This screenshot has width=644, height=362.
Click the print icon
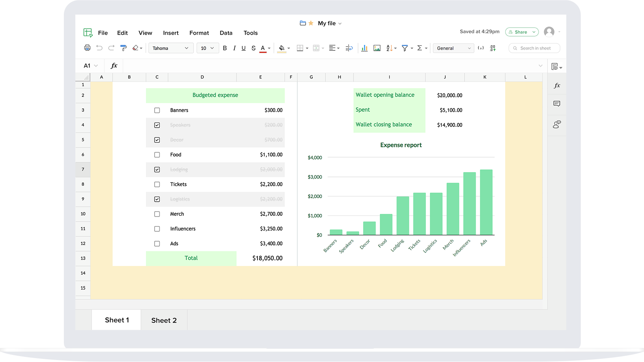(87, 48)
